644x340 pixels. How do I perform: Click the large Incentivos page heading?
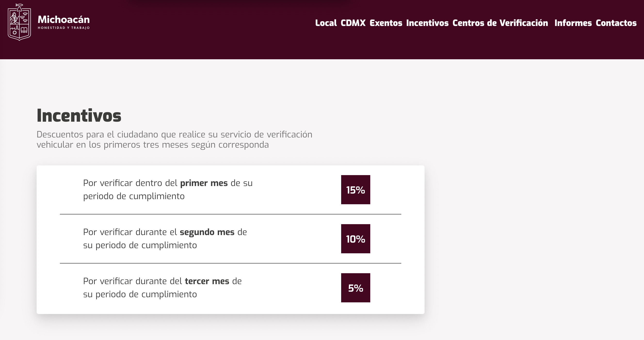[x=79, y=116]
